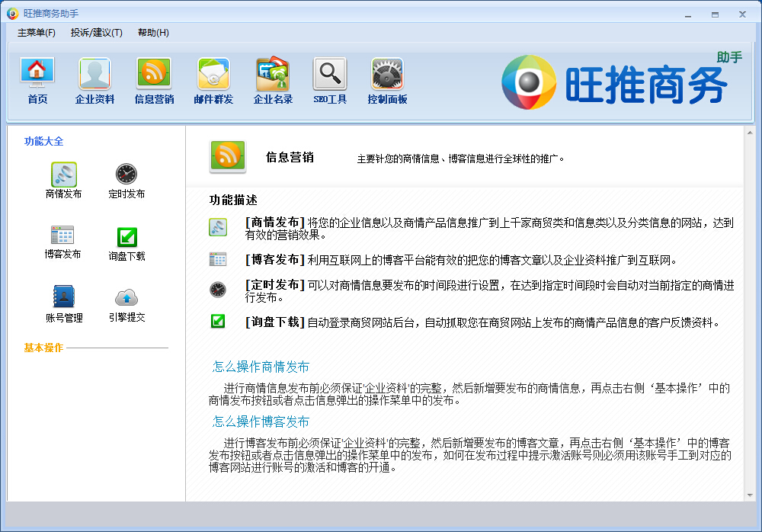Screen dimensions: 762x532
Task: Open the 主菜单(F) menu
Action: 37,33
